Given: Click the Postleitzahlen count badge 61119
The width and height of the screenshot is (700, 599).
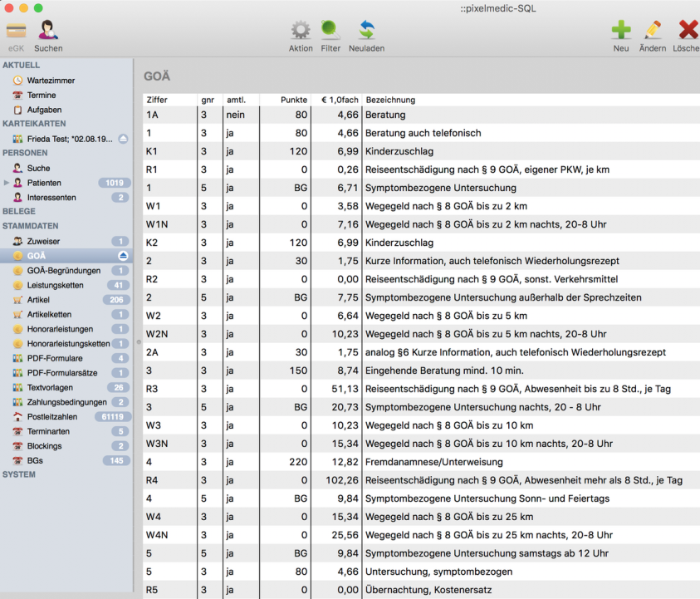Looking at the screenshot, I should coord(112,417).
